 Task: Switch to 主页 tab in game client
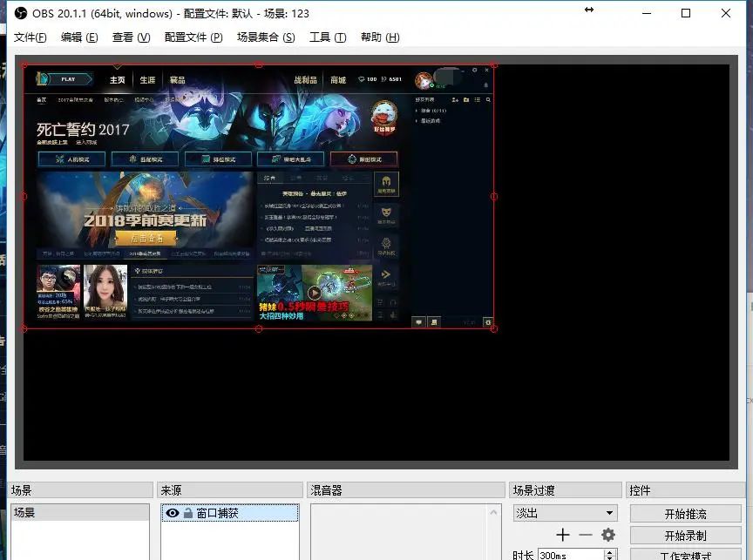[117, 80]
